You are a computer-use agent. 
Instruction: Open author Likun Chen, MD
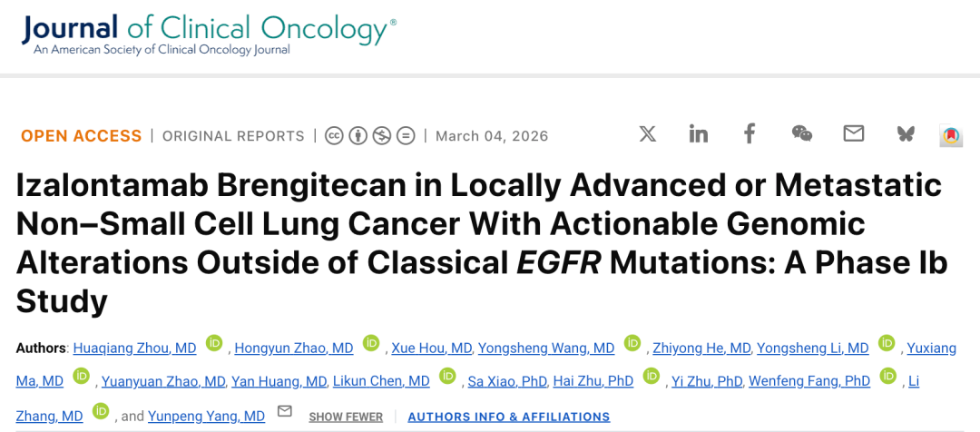(x=381, y=381)
